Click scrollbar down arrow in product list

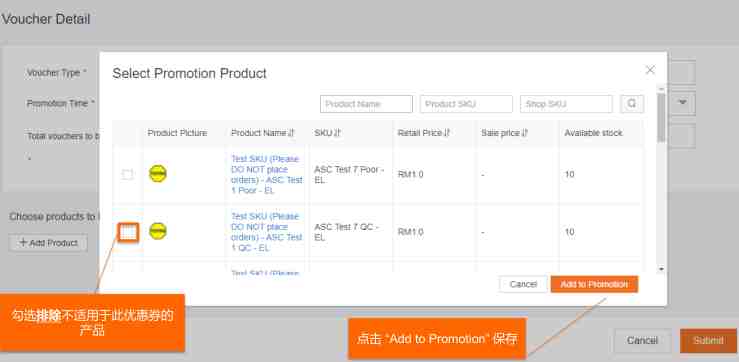pos(661,269)
